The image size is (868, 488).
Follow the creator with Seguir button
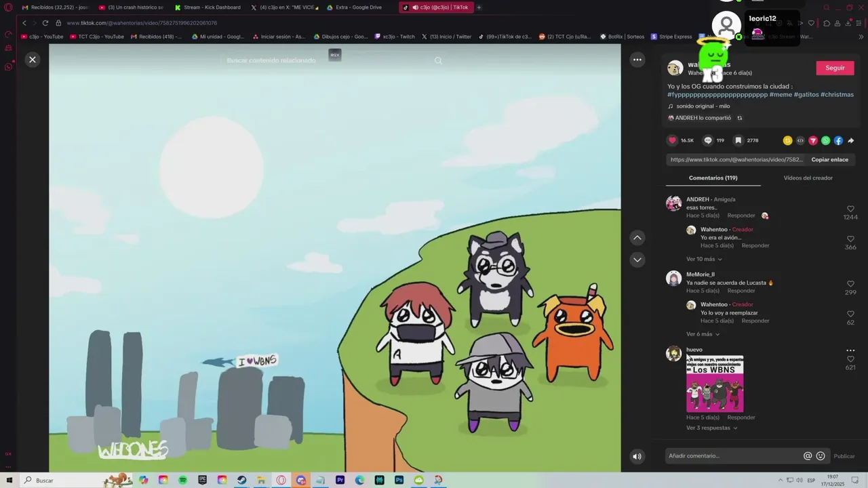click(835, 68)
